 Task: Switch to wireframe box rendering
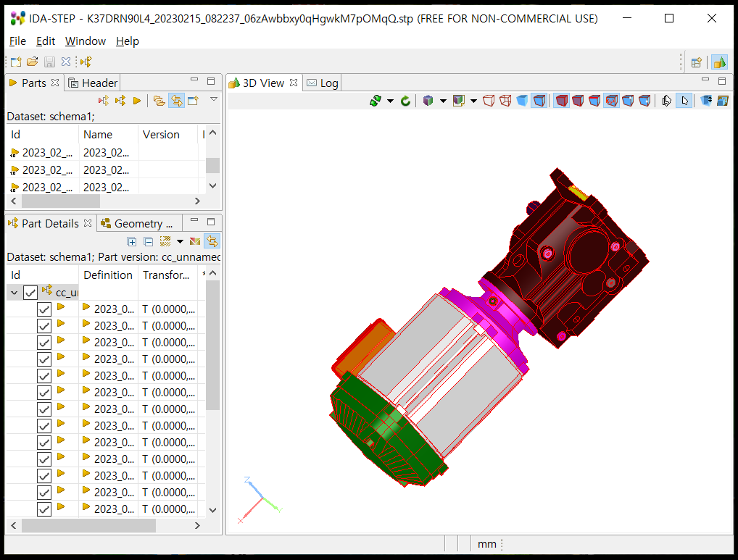(x=489, y=101)
